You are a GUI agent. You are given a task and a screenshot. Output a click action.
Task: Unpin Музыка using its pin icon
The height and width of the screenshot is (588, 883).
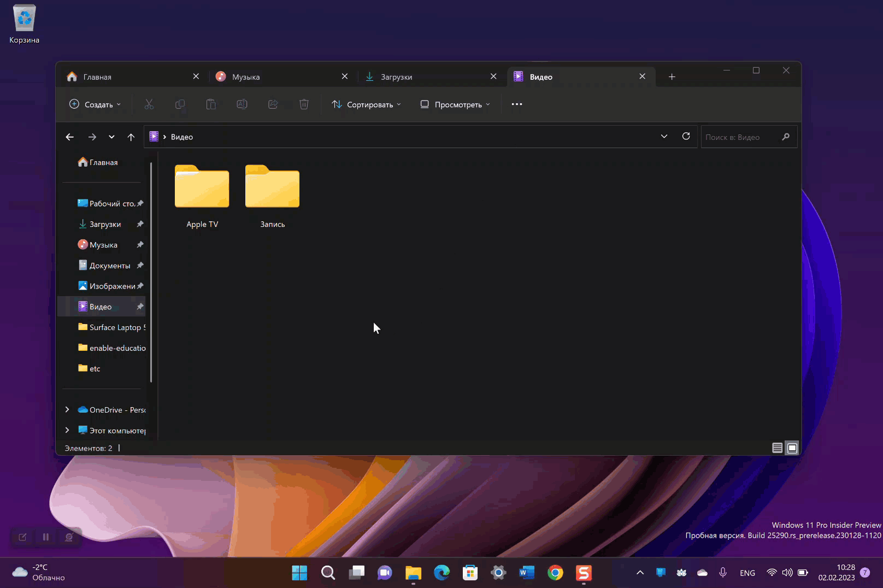pyautogui.click(x=140, y=245)
